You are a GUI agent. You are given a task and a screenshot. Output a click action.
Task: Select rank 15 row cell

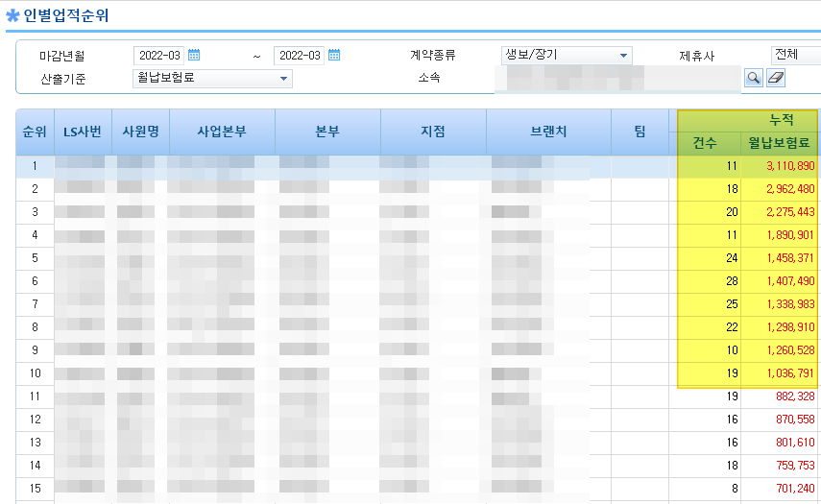point(36,489)
